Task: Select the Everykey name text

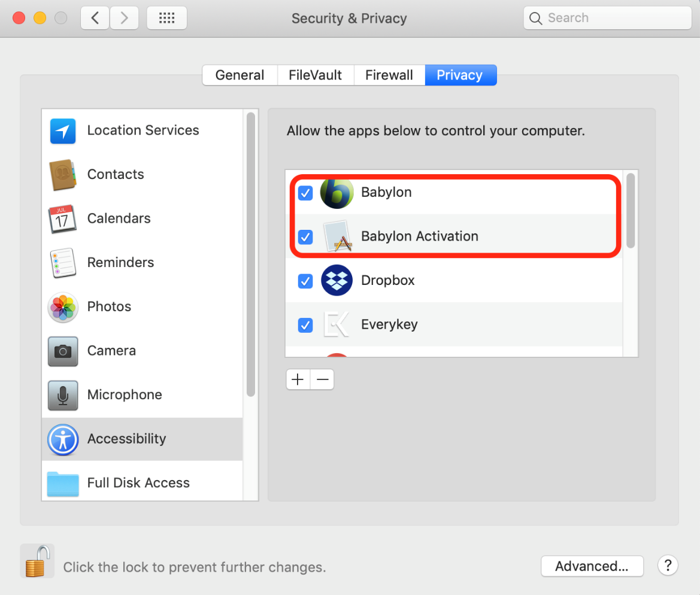Action: (x=389, y=324)
